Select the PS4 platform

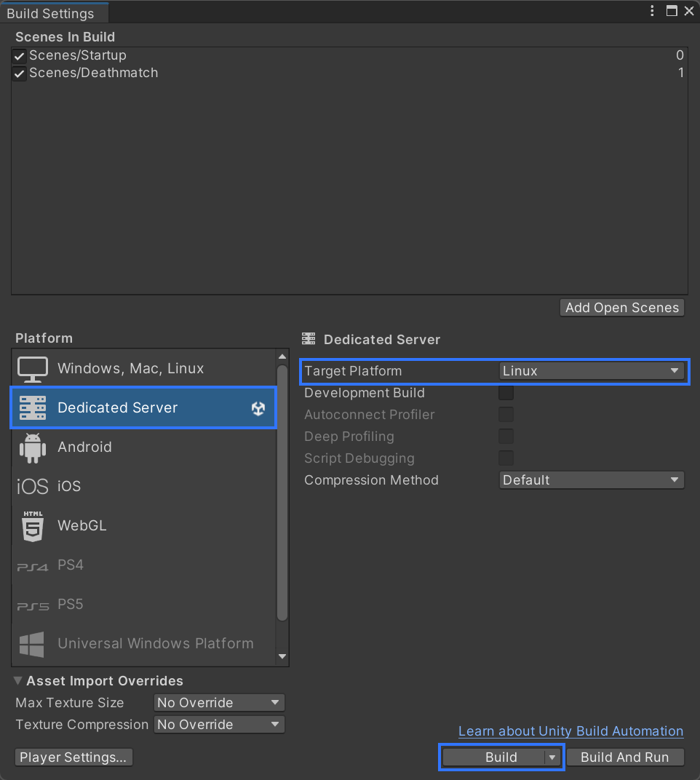(144, 565)
